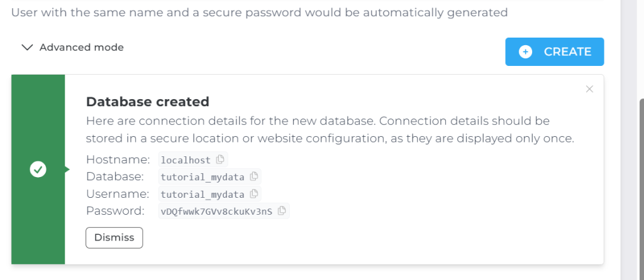This screenshot has height=280, width=644.
Task: Select the localhost hostname text
Action: [x=186, y=160]
